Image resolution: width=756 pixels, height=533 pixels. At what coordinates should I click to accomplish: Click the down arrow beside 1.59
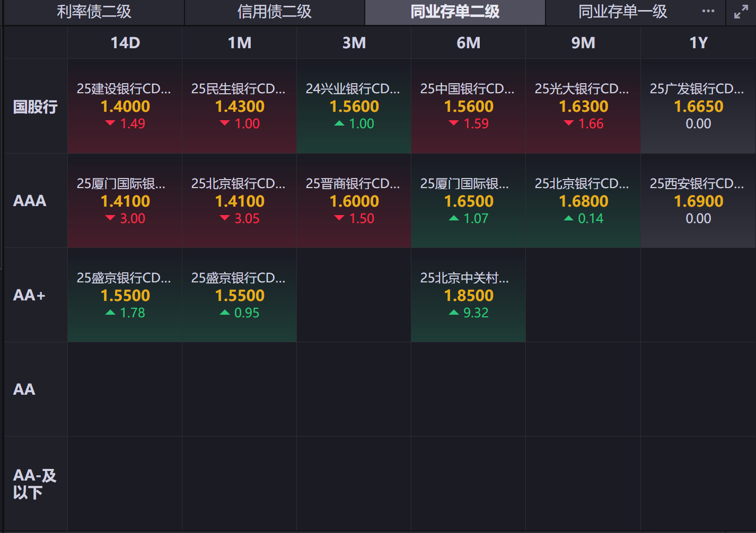point(454,123)
